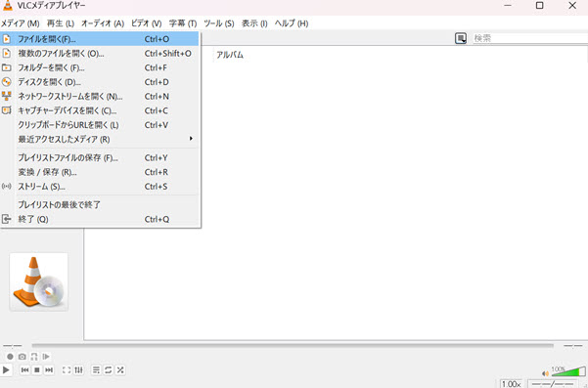The image size is (588, 388).
Task: Click the playback seek bar
Action: click(293, 346)
